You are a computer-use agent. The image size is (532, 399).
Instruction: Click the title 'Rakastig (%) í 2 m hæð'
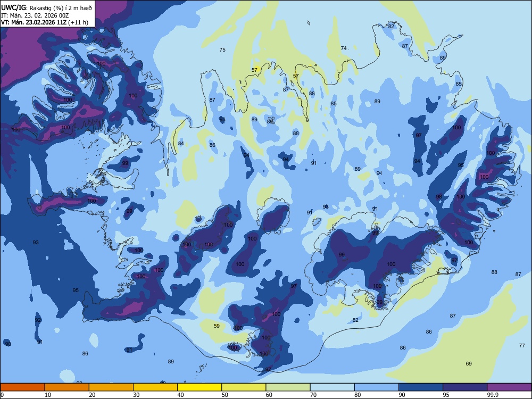(x=61, y=7)
